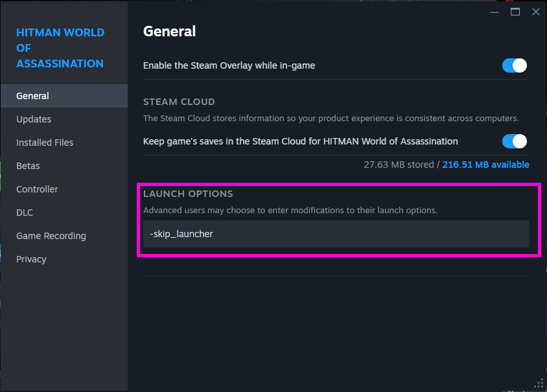Click the 'Keep game's saves' label text
This screenshot has width=547, height=392.
pyautogui.click(x=300, y=141)
